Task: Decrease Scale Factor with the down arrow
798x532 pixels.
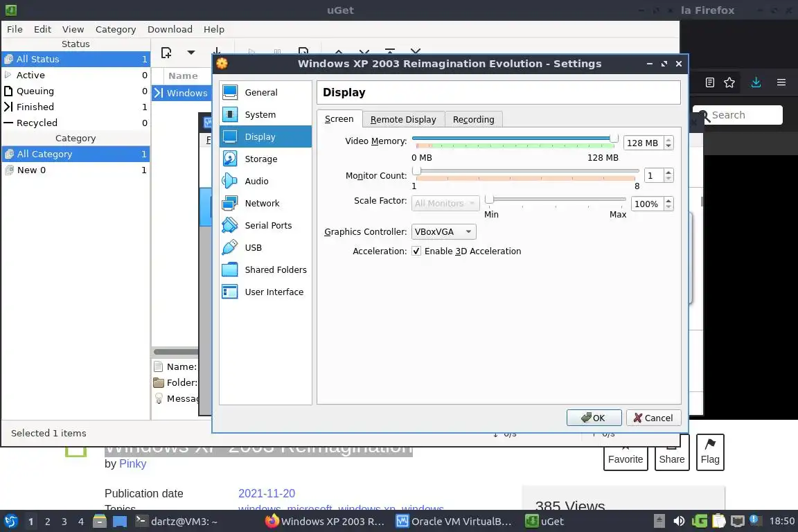Action: [x=668, y=208]
